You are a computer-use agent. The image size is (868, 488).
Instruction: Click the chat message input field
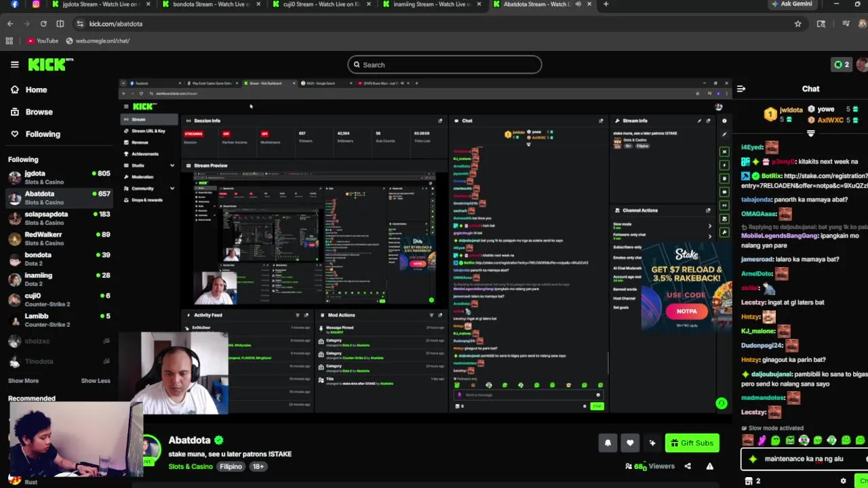[x=804, y=459]
